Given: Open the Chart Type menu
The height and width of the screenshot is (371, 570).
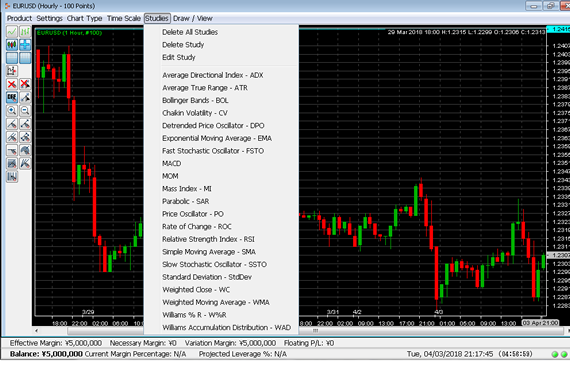Looking at the screenshot, I should [x=84, y=18].
